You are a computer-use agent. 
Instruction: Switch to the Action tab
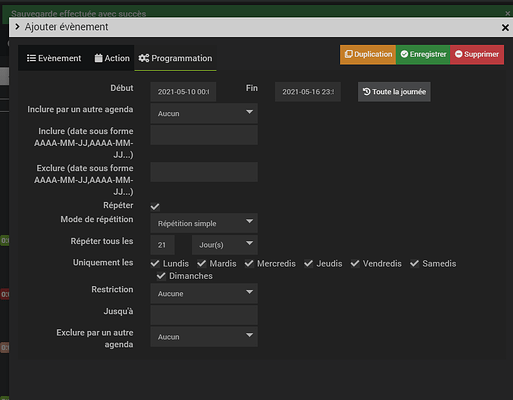[x=112, y=58]
